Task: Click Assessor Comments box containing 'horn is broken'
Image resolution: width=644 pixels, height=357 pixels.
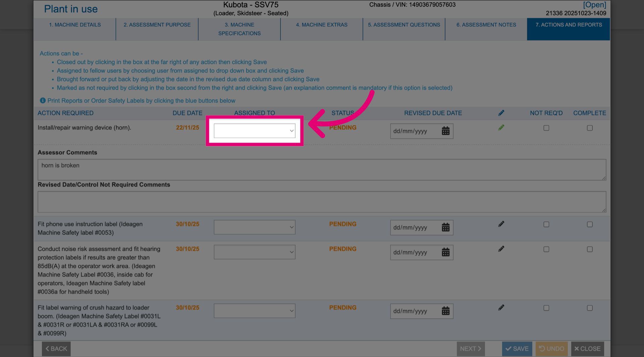Action: point(322,169)
